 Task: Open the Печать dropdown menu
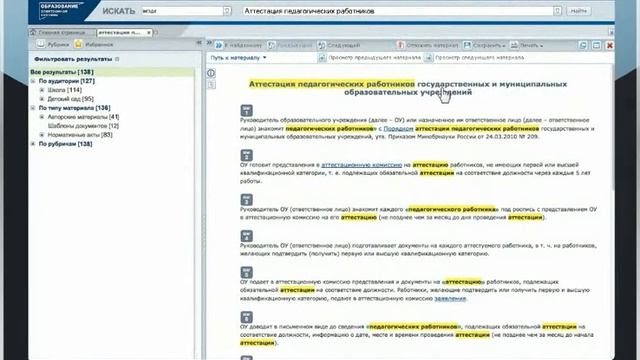point(527,45)
